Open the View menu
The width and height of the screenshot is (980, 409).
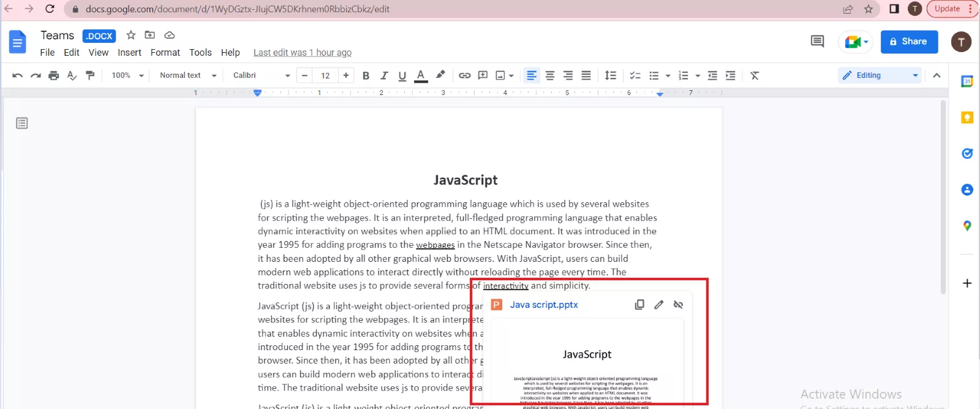click(99, 53)
